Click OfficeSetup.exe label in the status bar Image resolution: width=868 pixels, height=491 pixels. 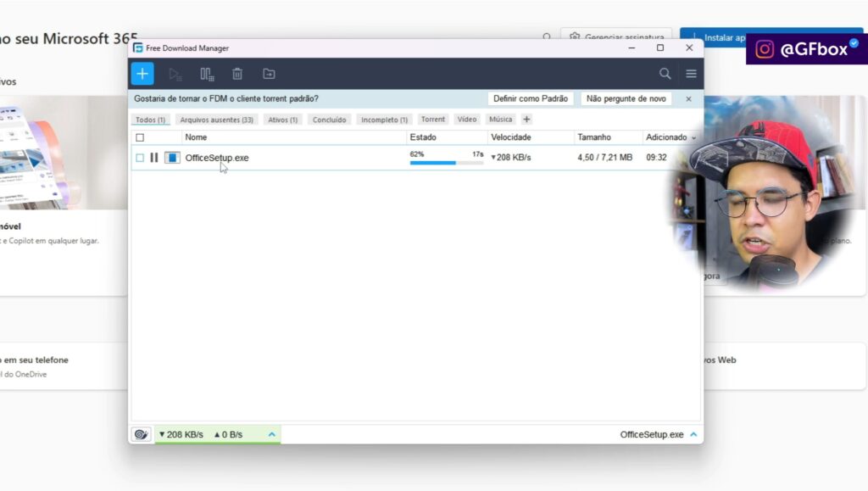click(652, 434)
